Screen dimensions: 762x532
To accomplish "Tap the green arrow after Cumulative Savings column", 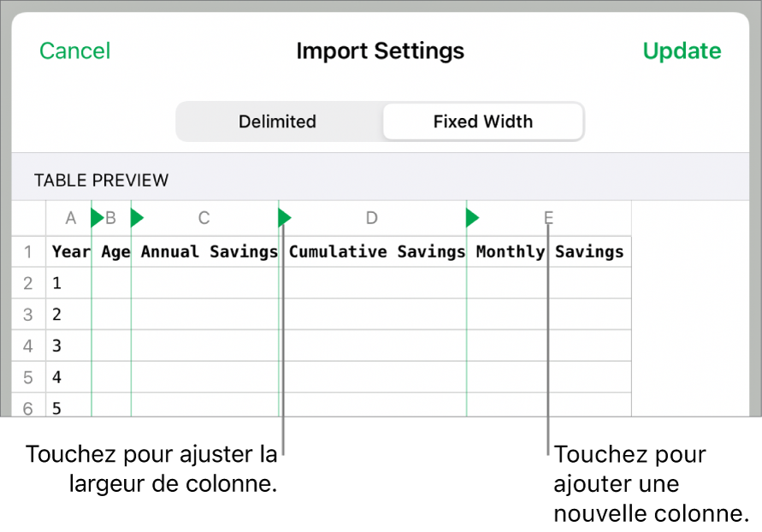I will tap(471, 218).
